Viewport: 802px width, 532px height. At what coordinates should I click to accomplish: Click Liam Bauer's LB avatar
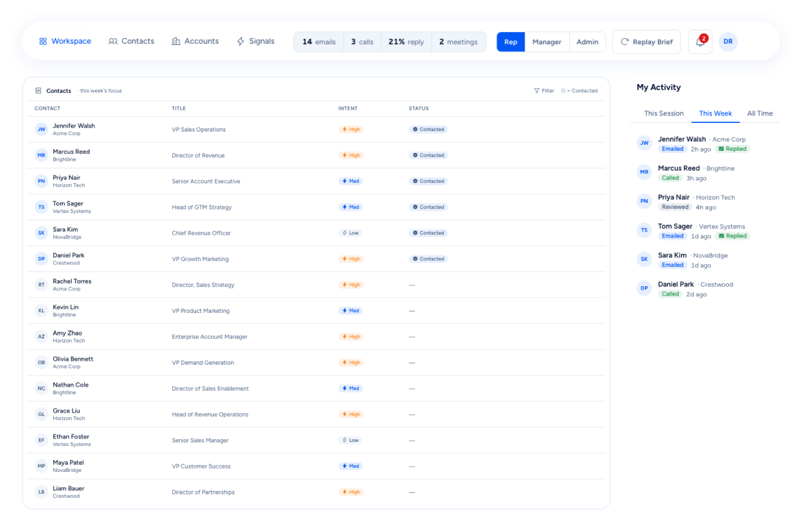click(42, 492)
